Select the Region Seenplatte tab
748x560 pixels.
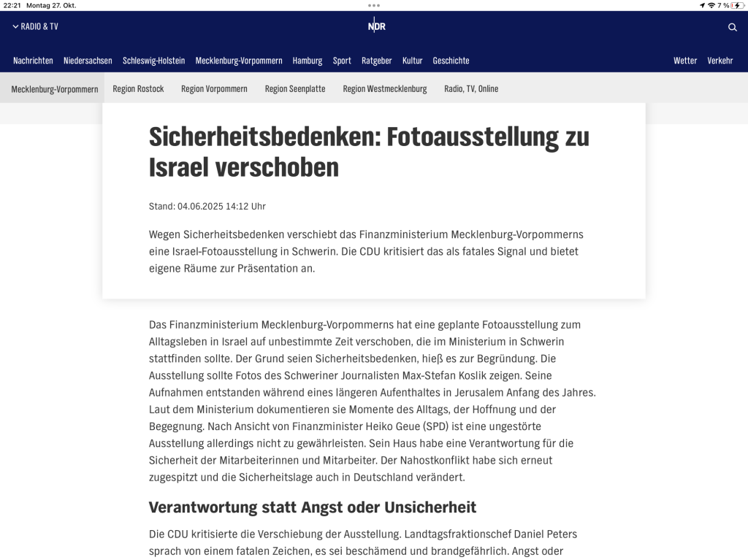pos(295,89)
